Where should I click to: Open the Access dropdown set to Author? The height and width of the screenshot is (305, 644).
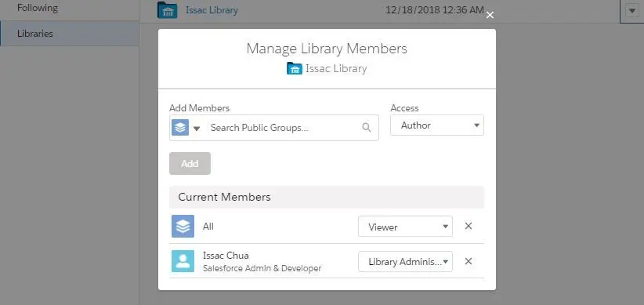tap(437, 125)
